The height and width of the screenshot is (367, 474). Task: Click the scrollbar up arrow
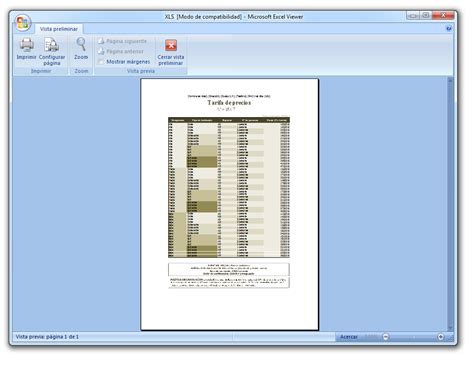coord(450,80)
